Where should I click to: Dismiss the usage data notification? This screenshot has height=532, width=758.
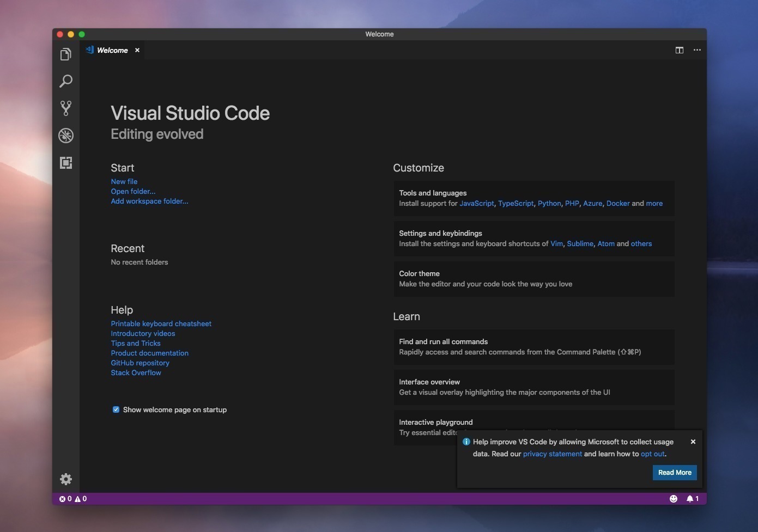point(693,442)
